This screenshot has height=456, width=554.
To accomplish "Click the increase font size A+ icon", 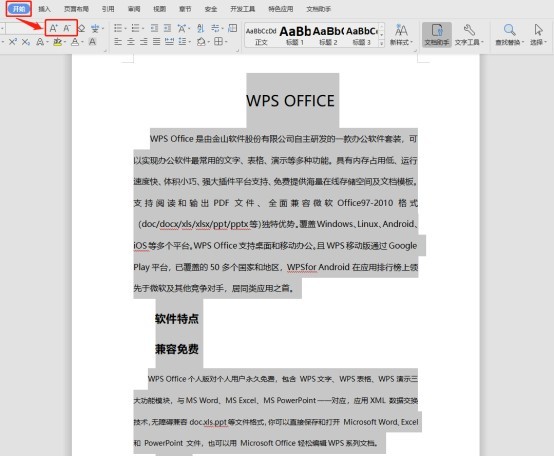I will pos(53,28).
